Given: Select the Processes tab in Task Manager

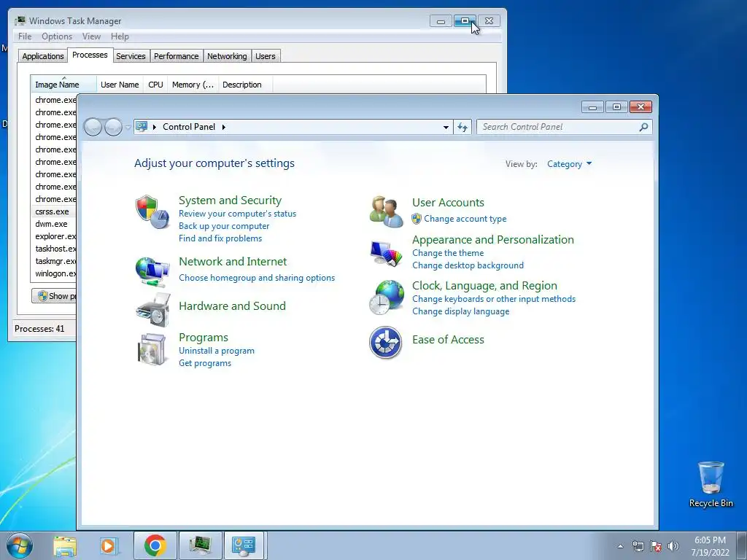Looking at the screenshot, I should tap(90, 55).
